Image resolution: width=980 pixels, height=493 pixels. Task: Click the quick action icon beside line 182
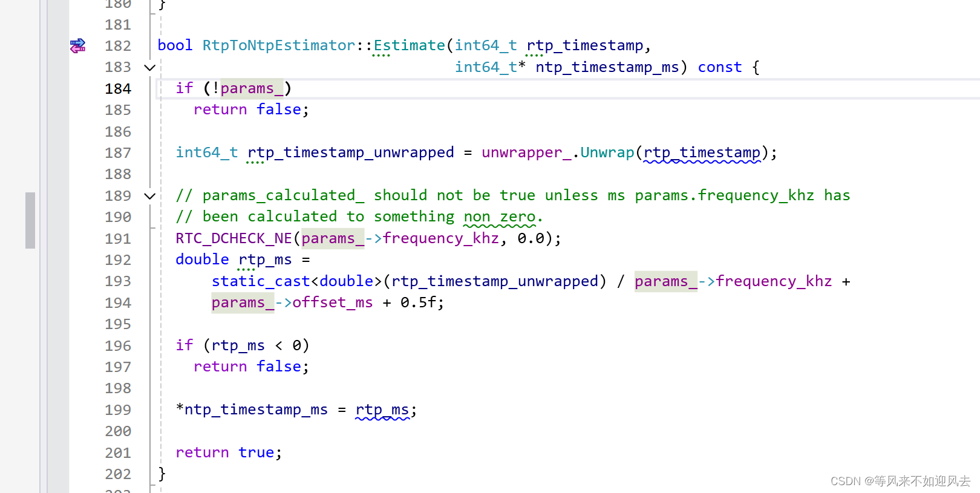(x=77, y=46)
